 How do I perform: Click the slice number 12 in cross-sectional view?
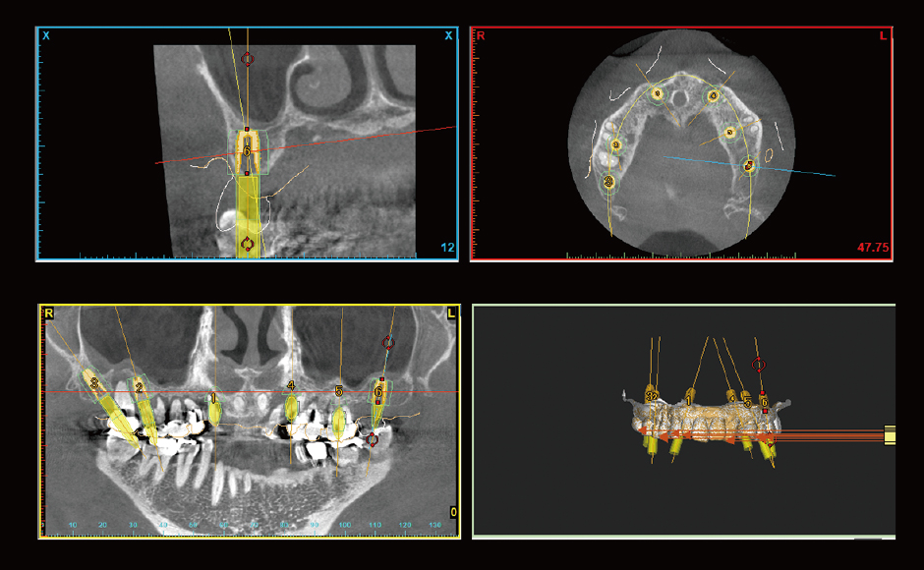(448, 248)
